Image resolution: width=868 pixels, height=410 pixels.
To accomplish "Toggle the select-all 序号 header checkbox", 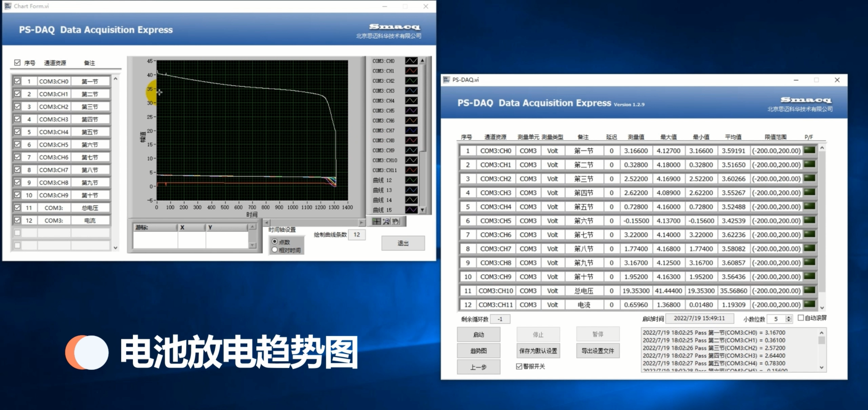I will click(17, 63).
